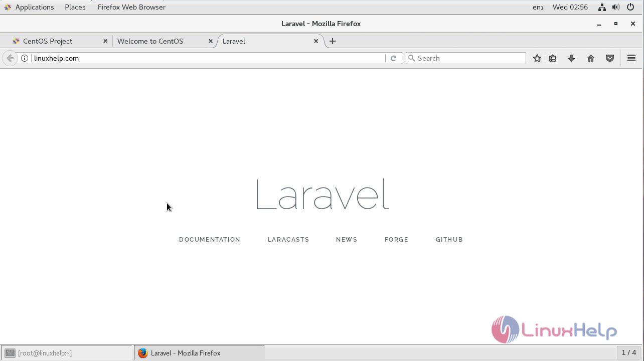Follow the GITHUB link
Viewport: 644px width, 361px height.
[449, 240]
